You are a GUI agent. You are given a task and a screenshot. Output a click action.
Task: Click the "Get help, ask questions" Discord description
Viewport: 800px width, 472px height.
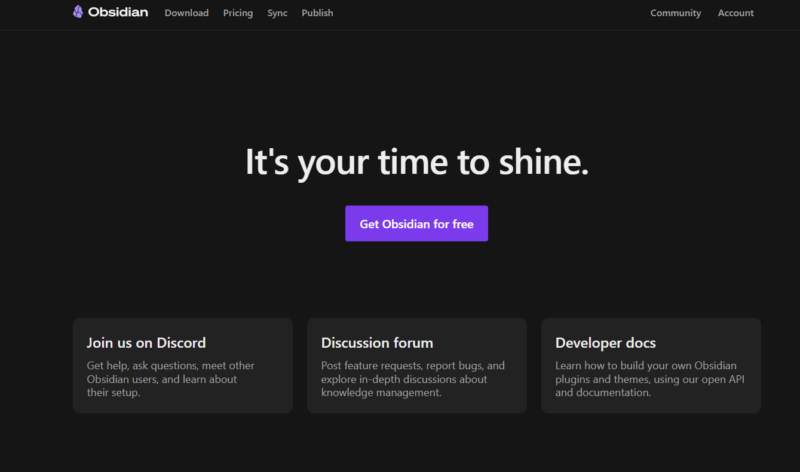coord(170,379)
